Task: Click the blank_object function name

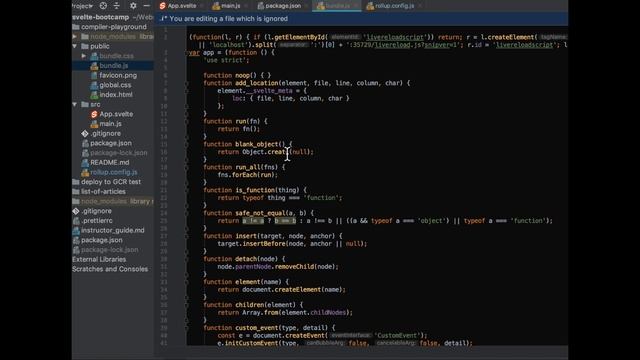Action: tap(256, 144)
